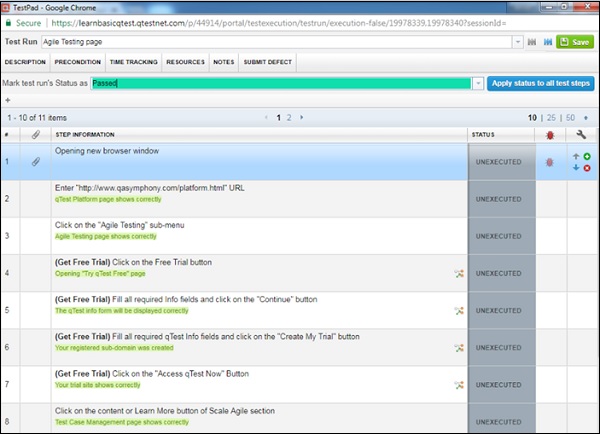Move step 1 up with arrow
The image size is (600, 434).
point(576,156)
